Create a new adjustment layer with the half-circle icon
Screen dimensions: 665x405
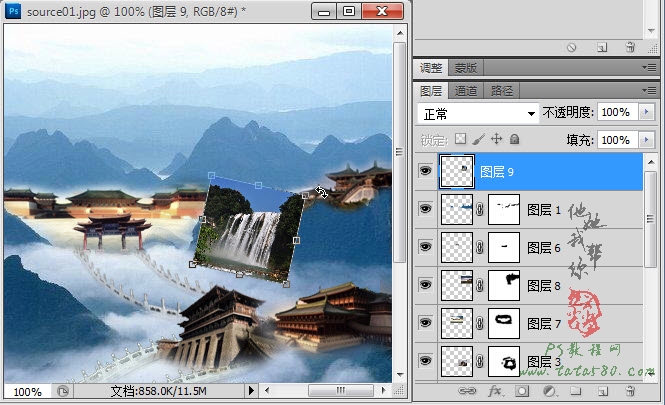click(549, 391)
